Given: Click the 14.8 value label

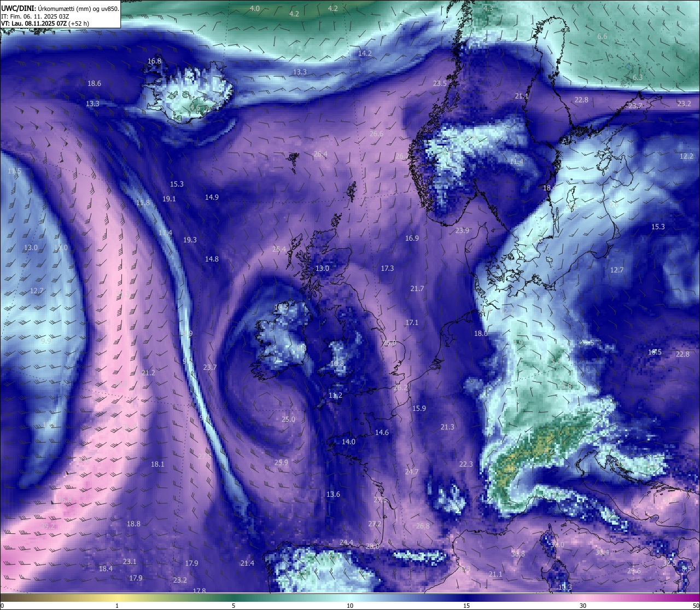Looking at the screenshot, I should point(212,259).
